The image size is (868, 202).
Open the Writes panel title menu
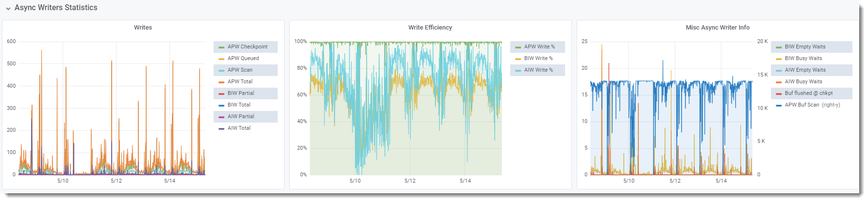point(143,28)
